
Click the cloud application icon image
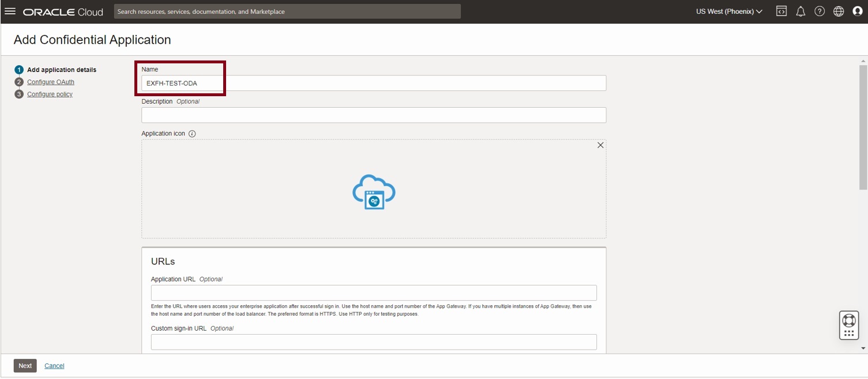(374, 192)
